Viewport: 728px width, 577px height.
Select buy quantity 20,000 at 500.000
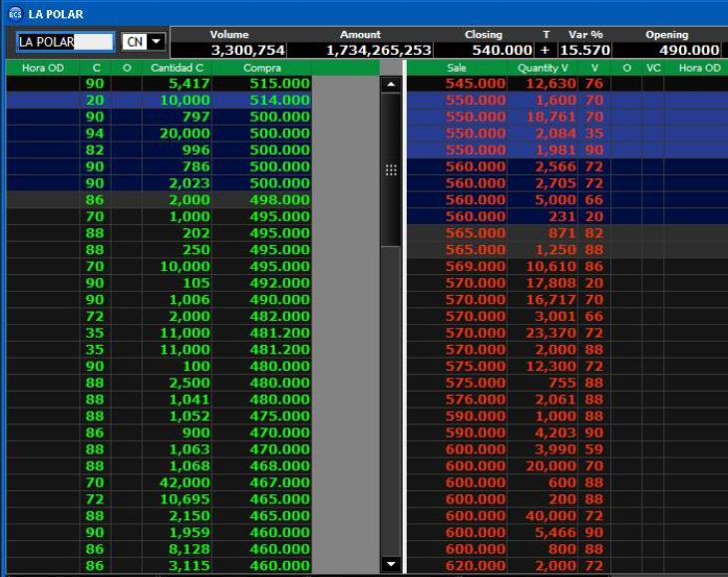coord(184,134)
